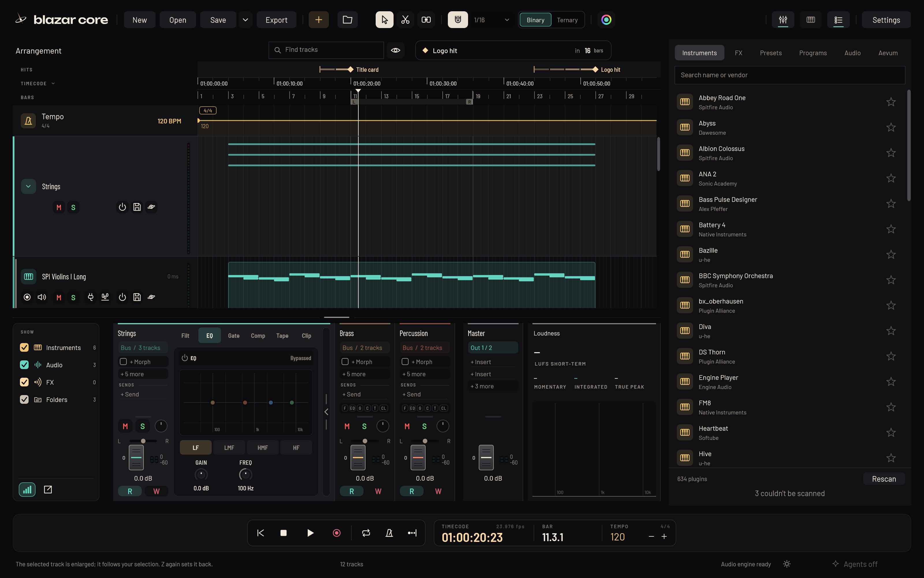Toggle the browser list panel icon
Image resolution: width=924 pixels, height=578 pixels.
click(839, 20)
